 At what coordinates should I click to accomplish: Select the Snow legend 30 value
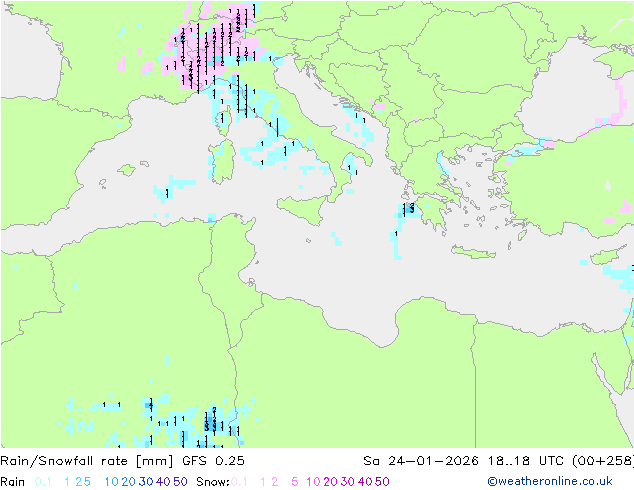(x=348, y=482)
